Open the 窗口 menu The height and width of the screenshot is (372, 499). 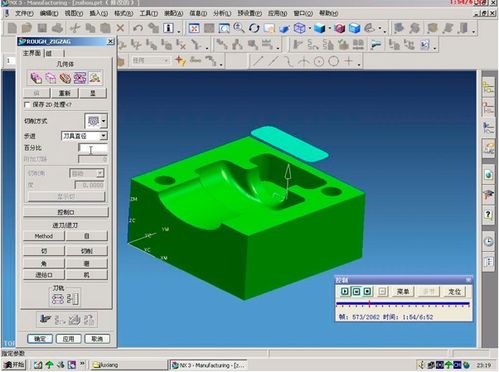coord(303,13)
